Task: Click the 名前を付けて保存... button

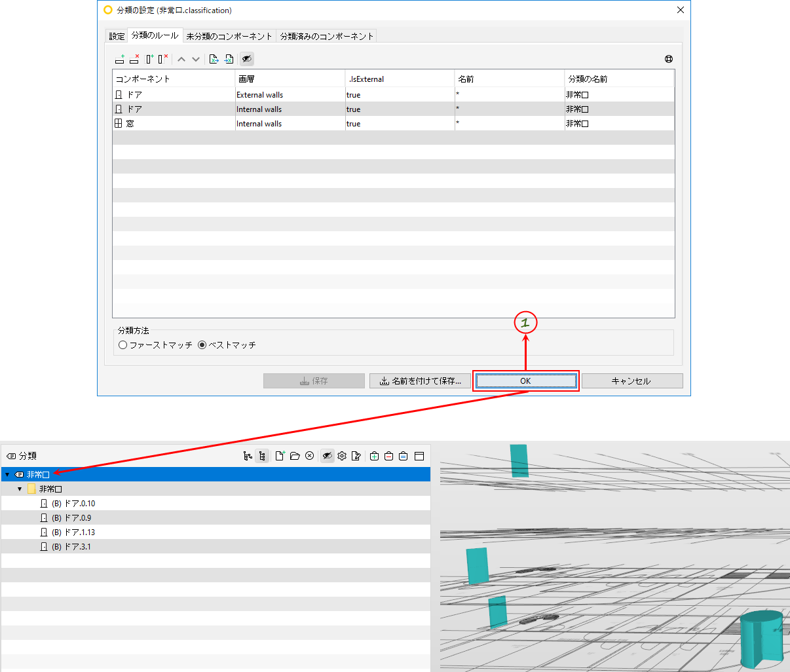Action: pyautogui.click(x=420, y=381)
